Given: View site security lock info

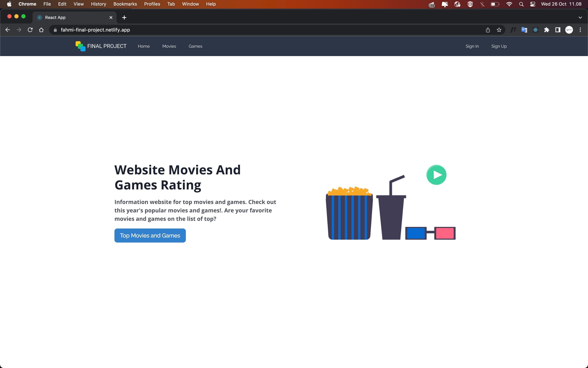Looking at the screenshot, I should point(55,30).
